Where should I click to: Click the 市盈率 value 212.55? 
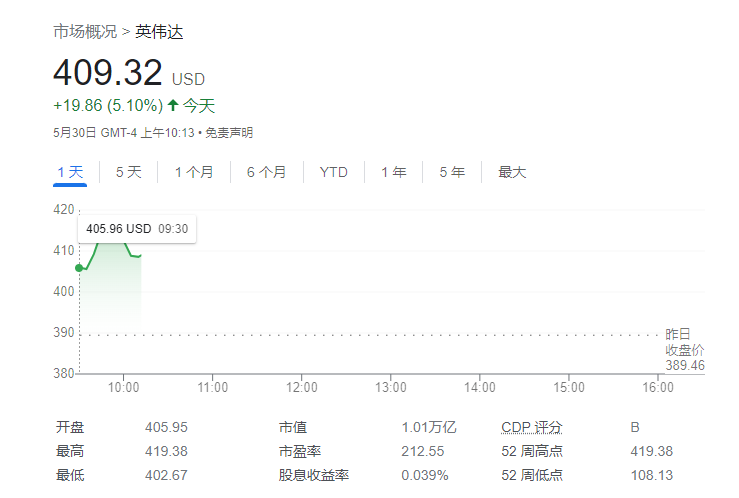pyautogui.click(x=422, y=451)
